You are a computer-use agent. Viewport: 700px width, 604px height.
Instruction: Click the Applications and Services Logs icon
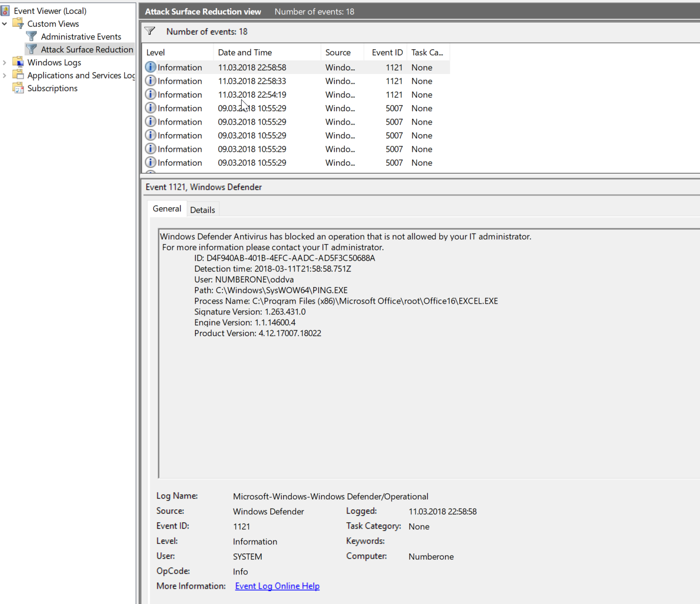(x=18, y=75)
